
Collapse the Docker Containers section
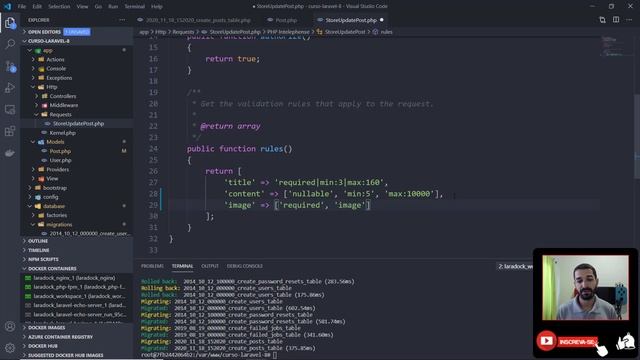(x=77, y=269)
